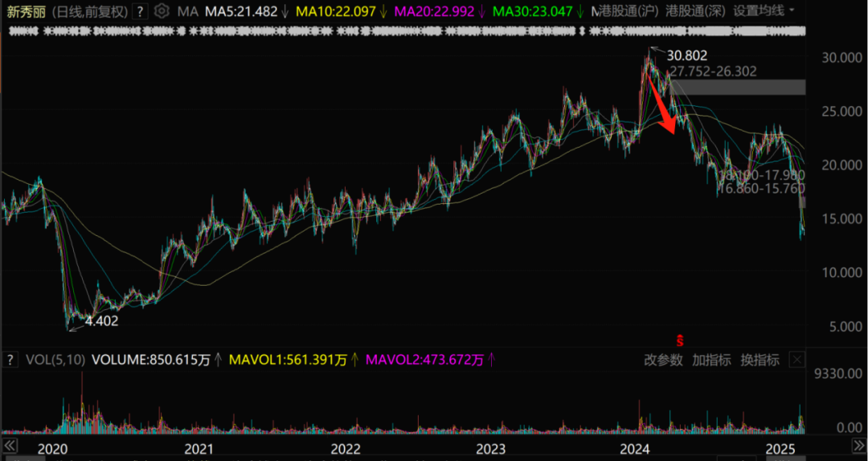Image resolution: width=868 pixels, height=461 pixels.
Task: Click 改参数 to modify parameters
Action: (x=664, y=361)
